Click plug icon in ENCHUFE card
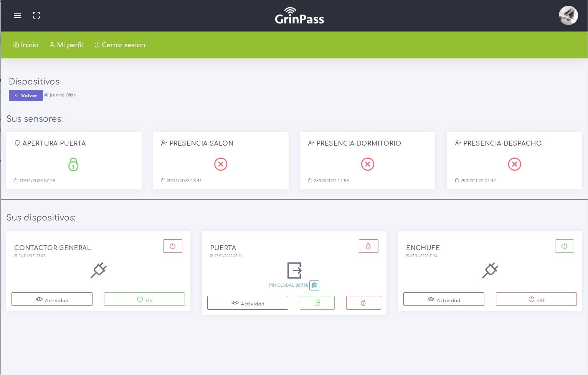Viewport: 588px width, 375px height. [491, 270]
